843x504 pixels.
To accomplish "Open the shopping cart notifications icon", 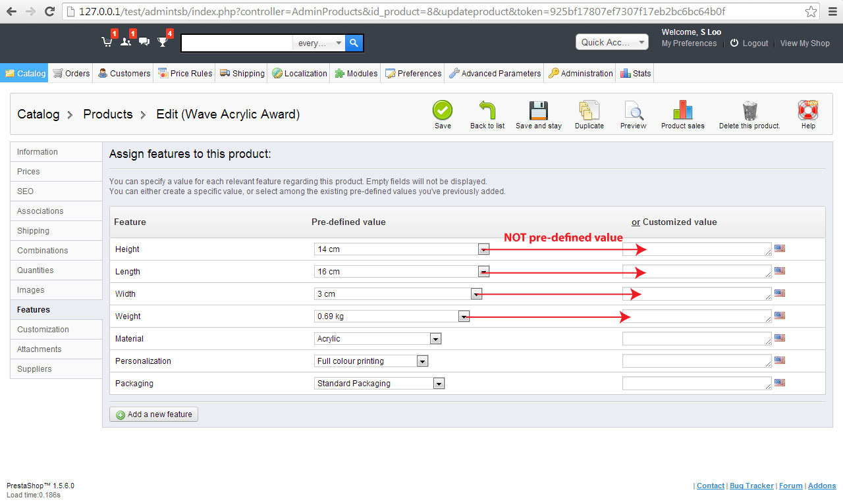I will click(x=107, y=42).
